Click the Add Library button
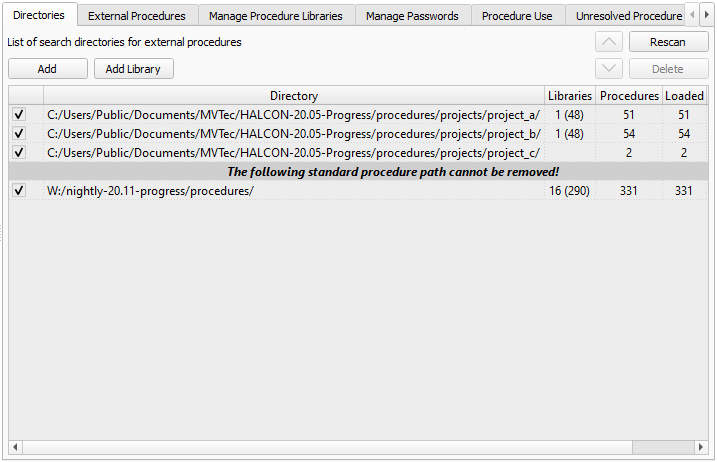717x462 pixels. [x=134, y=69]
